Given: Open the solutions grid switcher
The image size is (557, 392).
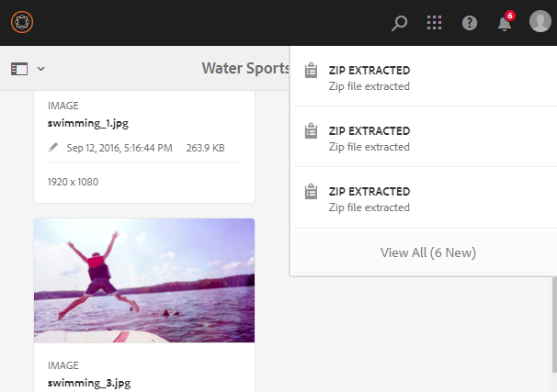Looking at the screenshot, I should [x=435, y=23].
